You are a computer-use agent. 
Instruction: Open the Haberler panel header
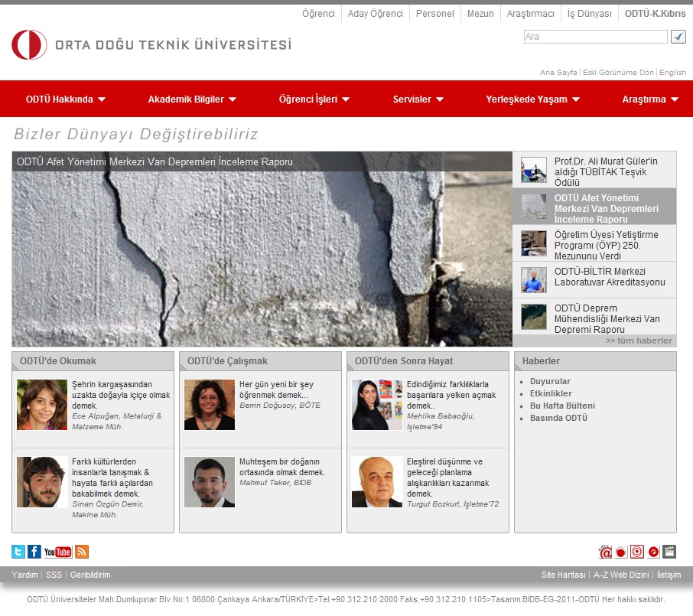click(595, 361)
